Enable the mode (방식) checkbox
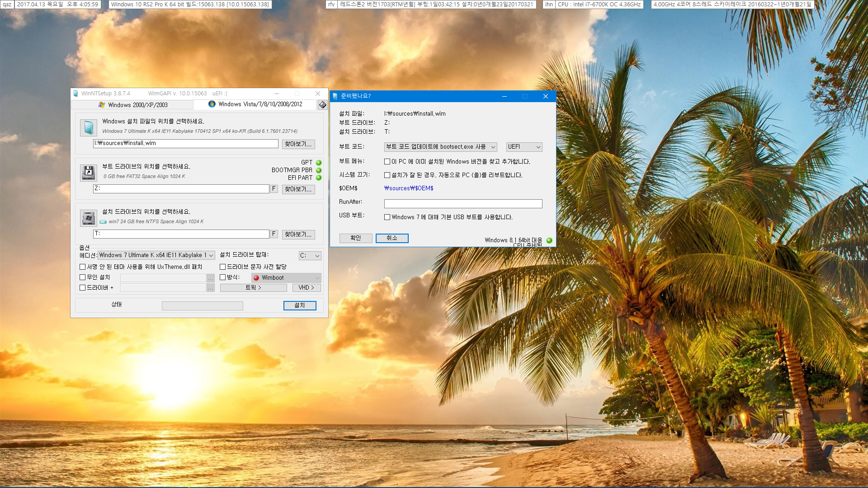868x488 pixels. 222,277
